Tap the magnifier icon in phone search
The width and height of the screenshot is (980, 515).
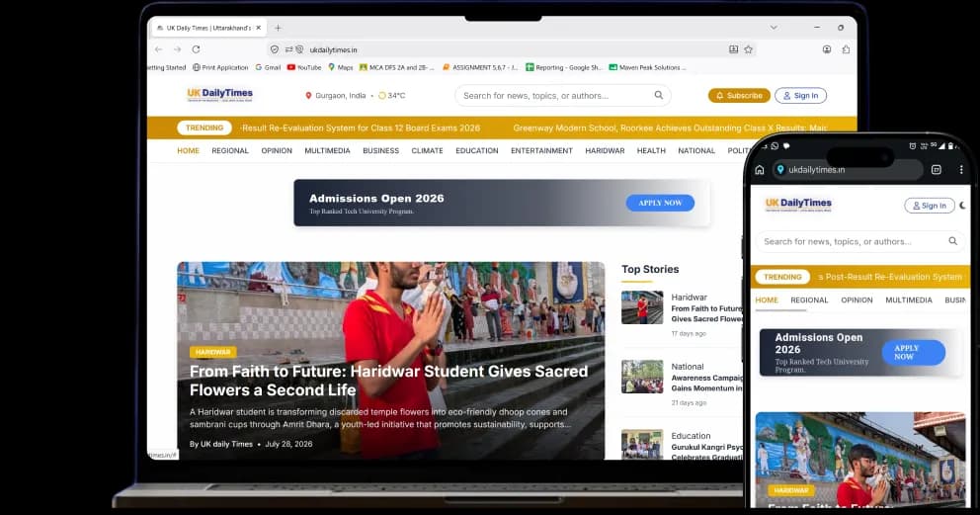click(x=952, y=240)
